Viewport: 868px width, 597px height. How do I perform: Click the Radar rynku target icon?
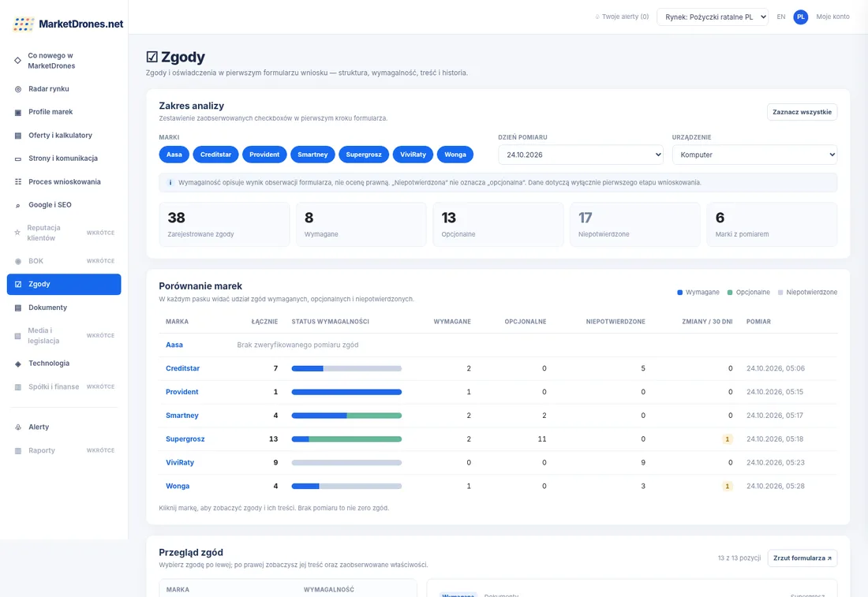pos(17,89)
